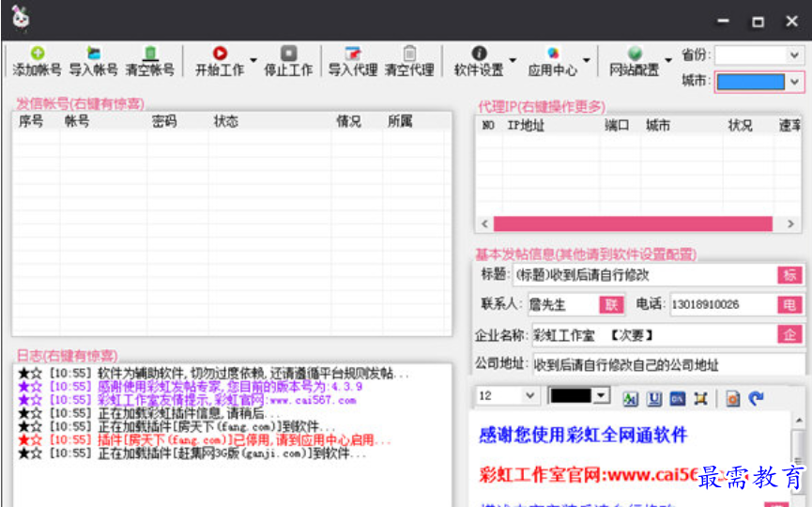This screenshot has width=812, height=507.
Task: Open the black font color picker
Action: [579, 396]
